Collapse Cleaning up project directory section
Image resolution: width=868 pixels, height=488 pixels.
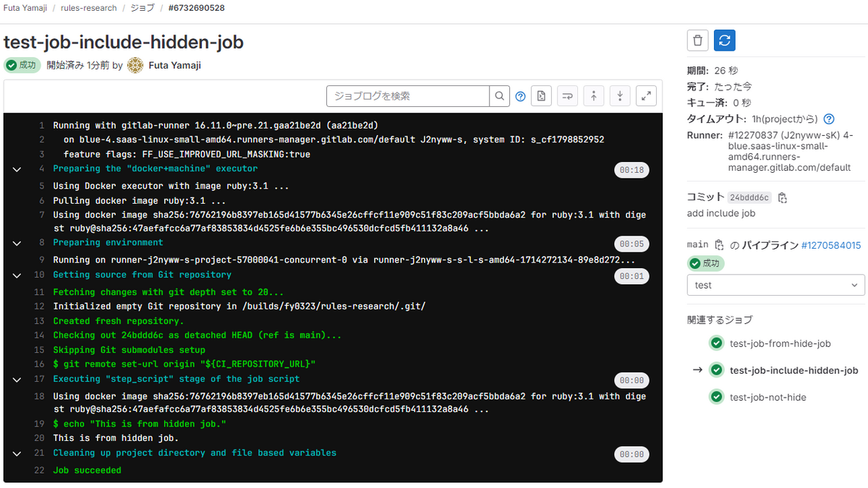16,453
